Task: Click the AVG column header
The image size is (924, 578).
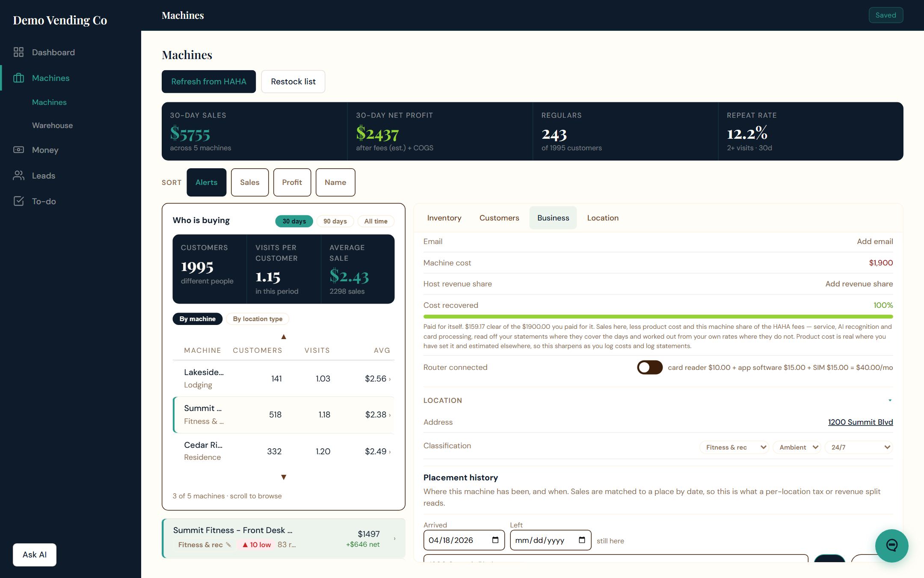Action: pos(382,350)
